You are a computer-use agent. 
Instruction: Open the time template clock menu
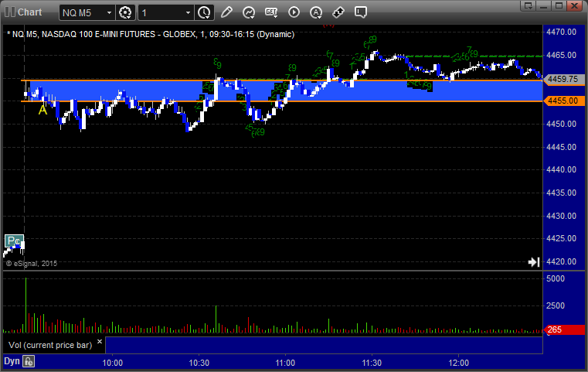pos(205,12)
